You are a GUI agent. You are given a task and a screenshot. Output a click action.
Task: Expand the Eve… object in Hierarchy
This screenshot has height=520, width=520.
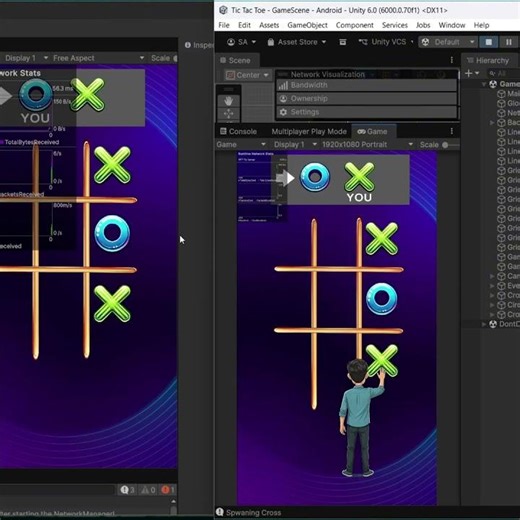[492, 286]
